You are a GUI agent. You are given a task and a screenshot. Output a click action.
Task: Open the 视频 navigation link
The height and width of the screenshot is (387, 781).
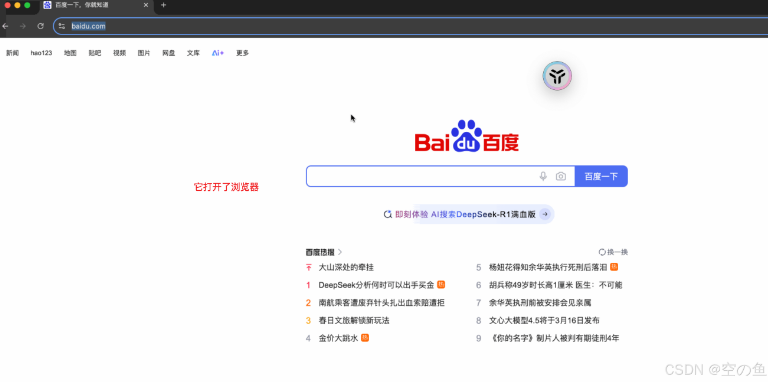120,53
